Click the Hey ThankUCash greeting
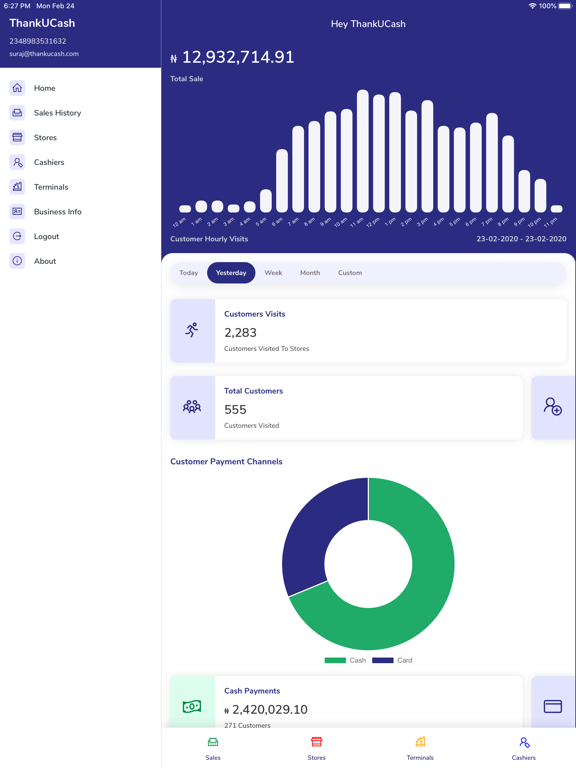 coord(368,24)
